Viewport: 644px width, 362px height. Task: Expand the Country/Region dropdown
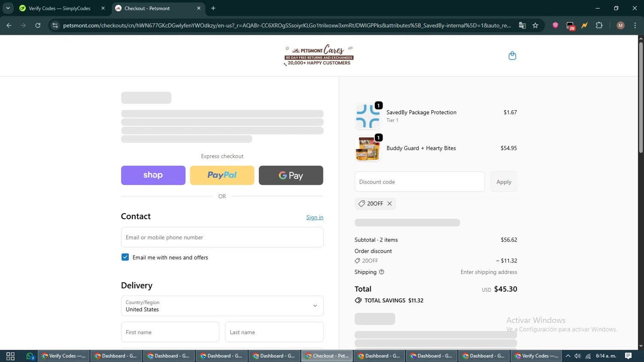coord(222,306)
